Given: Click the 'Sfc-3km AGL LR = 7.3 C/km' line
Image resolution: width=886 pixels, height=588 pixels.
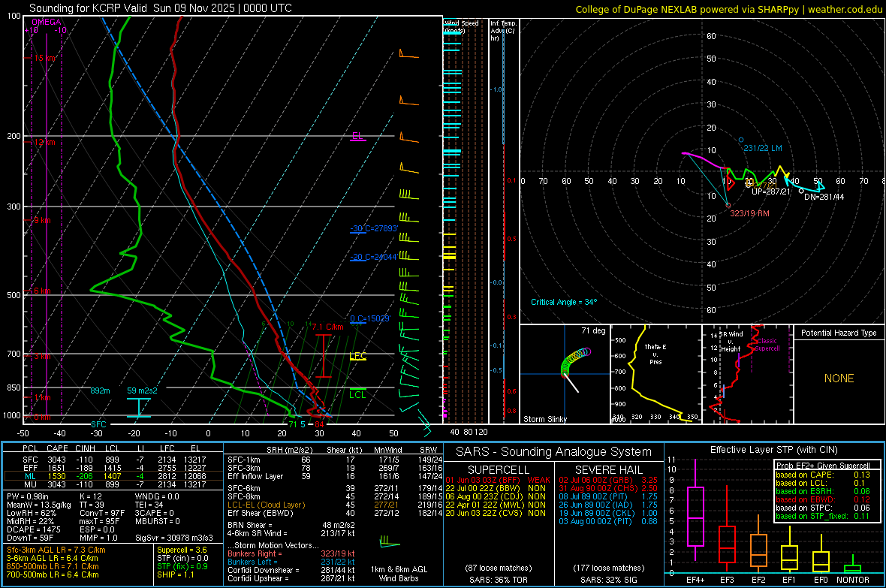Looking at the screenshot, I should tap(56, 550).
